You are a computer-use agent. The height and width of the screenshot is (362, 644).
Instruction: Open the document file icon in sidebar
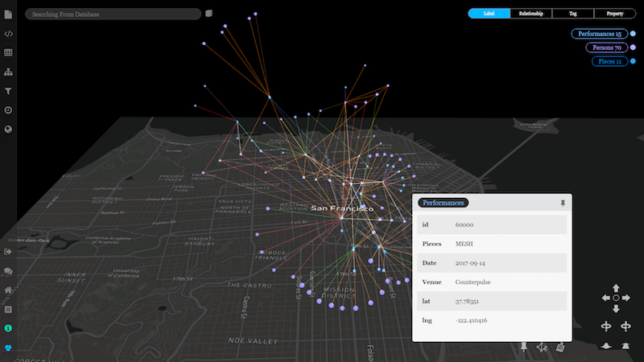[x=8, y=14]
